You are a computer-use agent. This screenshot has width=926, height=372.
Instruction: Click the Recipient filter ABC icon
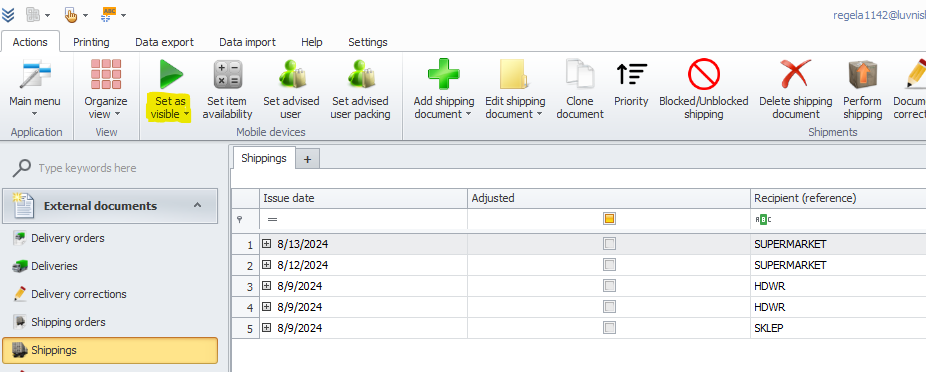tap(763, 219)
